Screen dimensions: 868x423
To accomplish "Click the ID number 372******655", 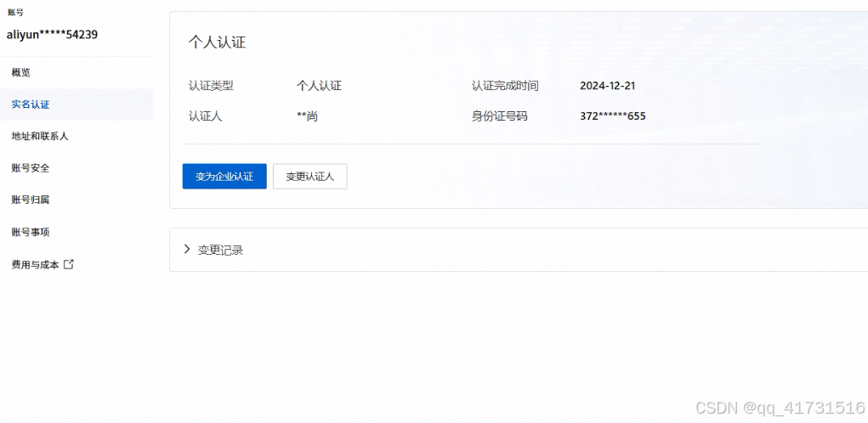I will click(613, 116).
